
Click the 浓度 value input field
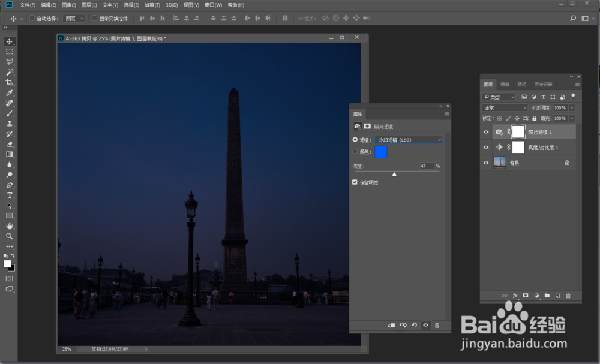coord(426,166)
